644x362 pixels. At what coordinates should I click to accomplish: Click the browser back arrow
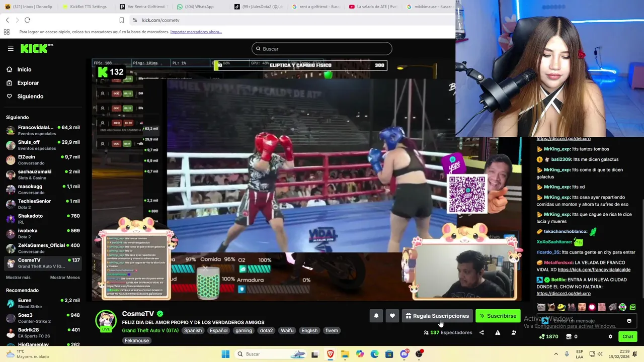pos(7,20)
